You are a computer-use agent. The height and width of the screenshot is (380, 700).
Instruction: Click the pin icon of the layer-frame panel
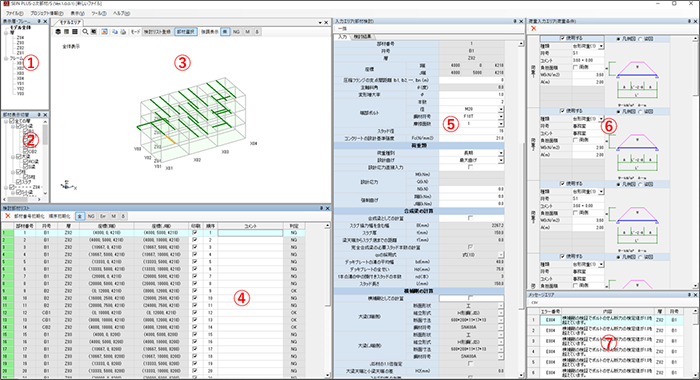(39, 21)
